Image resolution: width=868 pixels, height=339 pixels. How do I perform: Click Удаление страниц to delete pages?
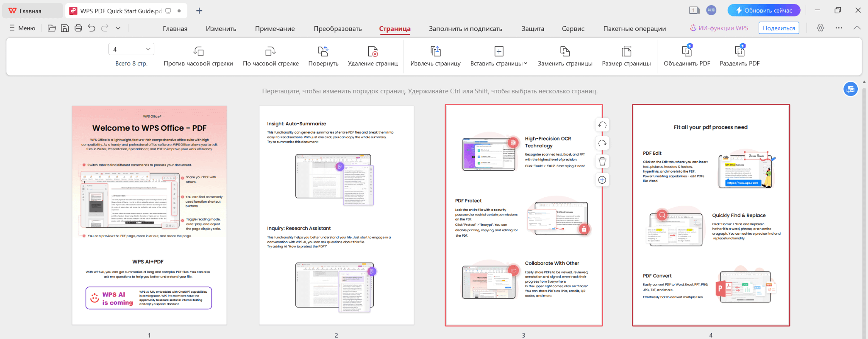point(373,56)
